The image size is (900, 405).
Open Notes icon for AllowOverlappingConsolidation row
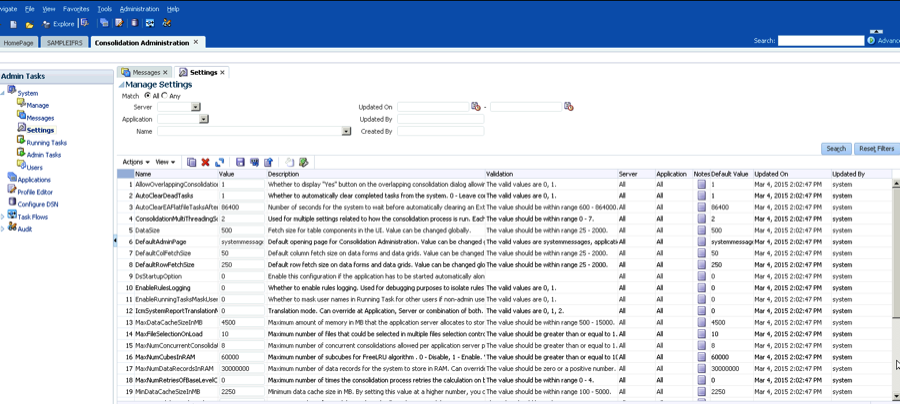(701, 185)
